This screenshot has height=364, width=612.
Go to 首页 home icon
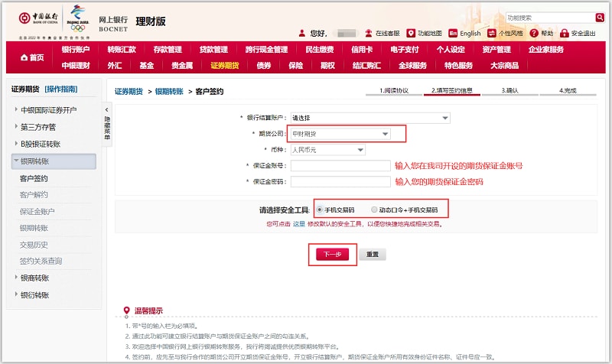pyautogui.click(x=31, y=57)
